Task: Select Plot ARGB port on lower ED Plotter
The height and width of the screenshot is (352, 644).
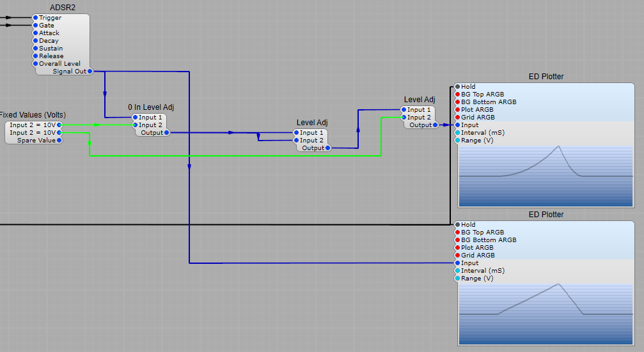Action: [x=457, y=248]
